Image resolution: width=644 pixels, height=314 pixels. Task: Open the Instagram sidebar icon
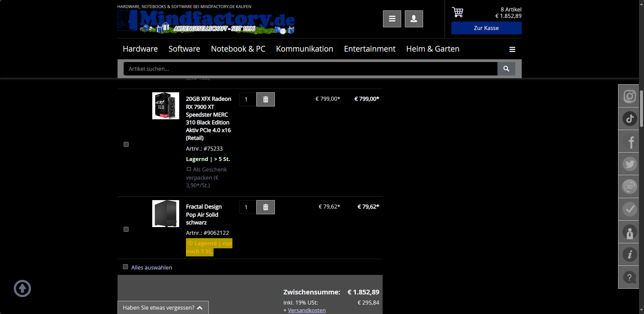pyautogui.click(x=630, y=96)
